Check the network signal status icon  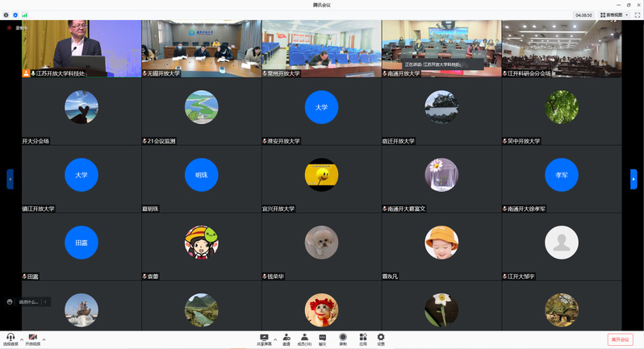24,15
